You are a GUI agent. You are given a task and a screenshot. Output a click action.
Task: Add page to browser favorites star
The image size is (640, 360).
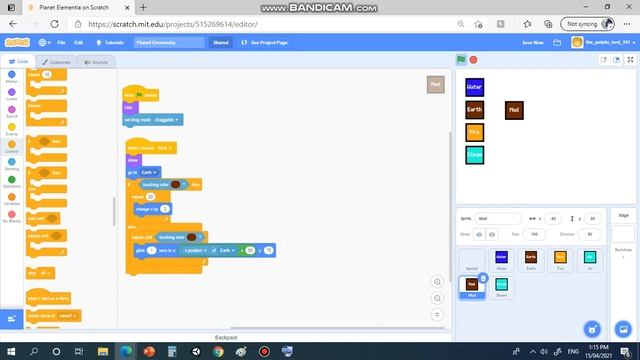point(478,24)
